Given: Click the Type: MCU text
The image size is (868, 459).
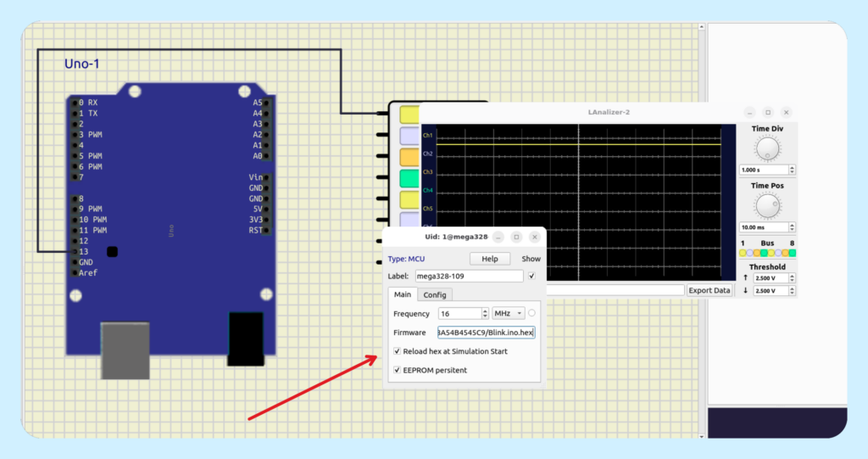Looking at the screenshot, I should coord(406,259).
